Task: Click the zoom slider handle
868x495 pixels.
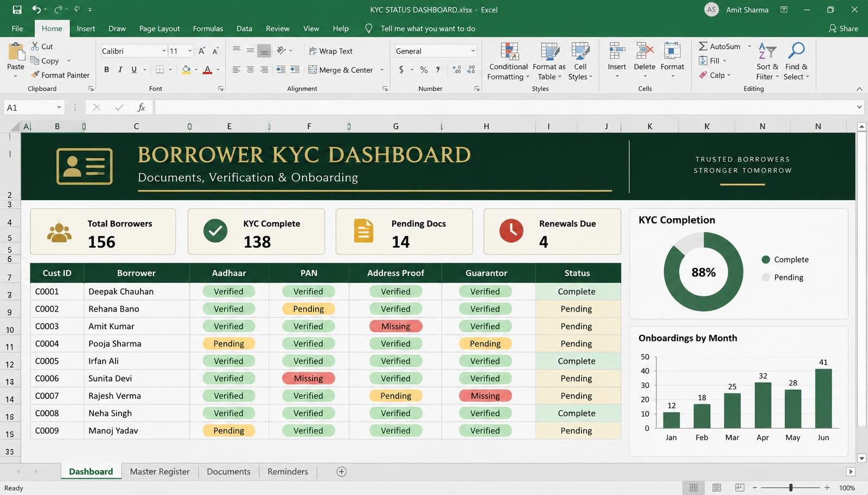Action: point(791,488)
